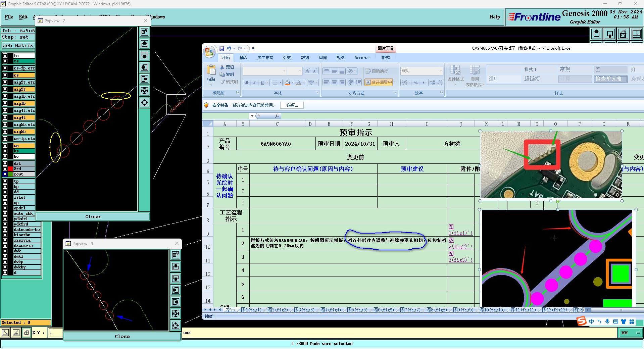Toggle Italic formatting in Excel ribbon
This screenshot has width=644, height=349.
254,83
